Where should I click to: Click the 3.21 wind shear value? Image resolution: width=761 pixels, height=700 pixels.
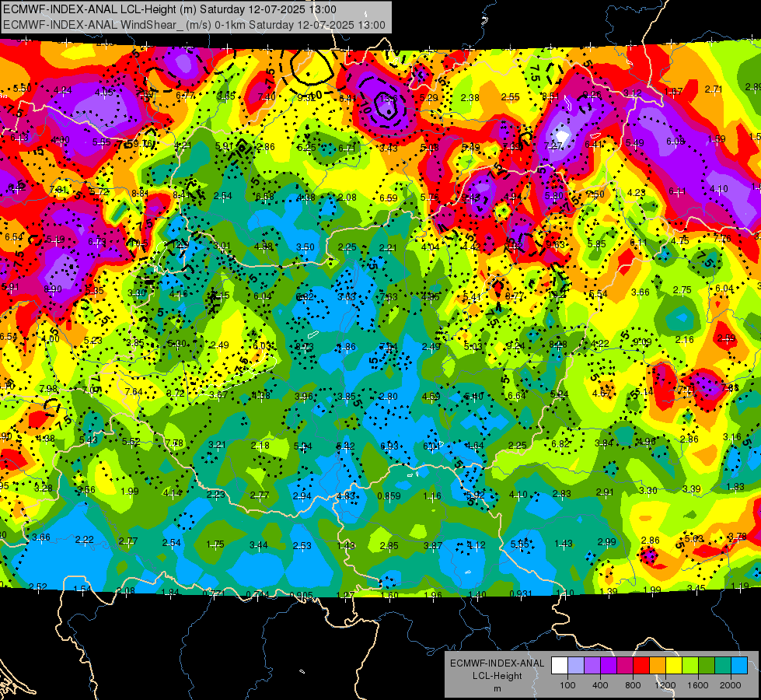tap(217, 444)
